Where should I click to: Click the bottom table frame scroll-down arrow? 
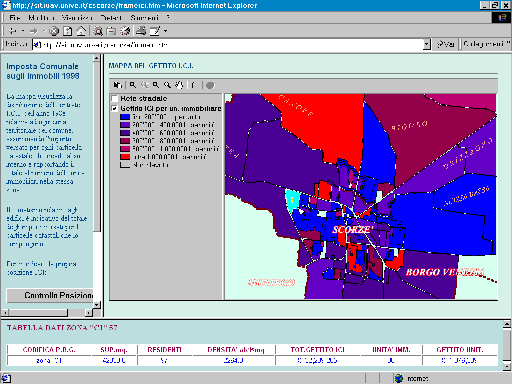pos(507,366)
